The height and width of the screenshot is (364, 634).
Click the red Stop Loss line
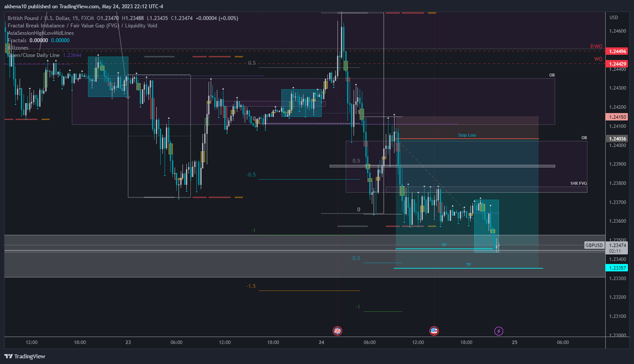point(468,139)
